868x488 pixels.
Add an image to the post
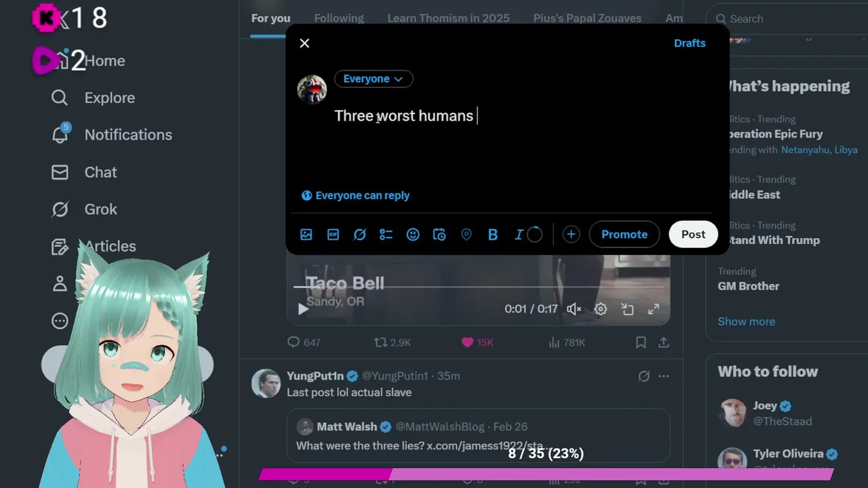click(x=307, y=235)
